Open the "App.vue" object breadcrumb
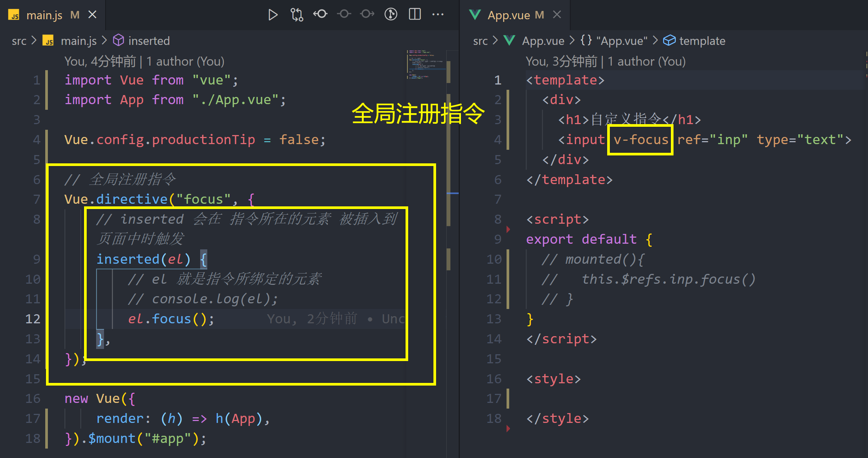This screenshot has height=458, width=868. point(622,41)
